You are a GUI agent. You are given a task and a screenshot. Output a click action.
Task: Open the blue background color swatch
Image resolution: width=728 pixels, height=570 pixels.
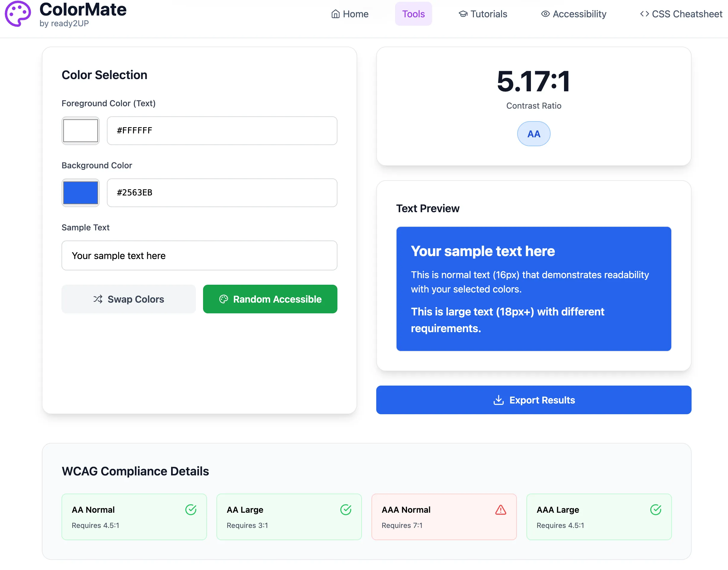point(81,192)
